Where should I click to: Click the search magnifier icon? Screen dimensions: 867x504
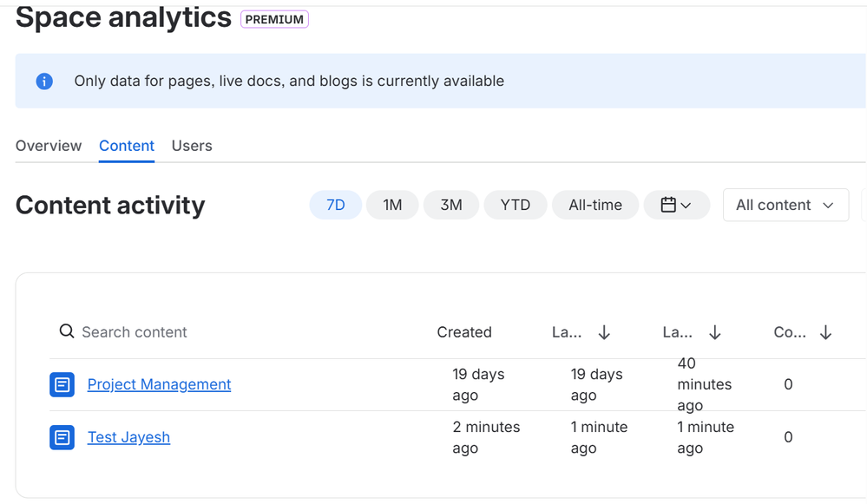66,331
